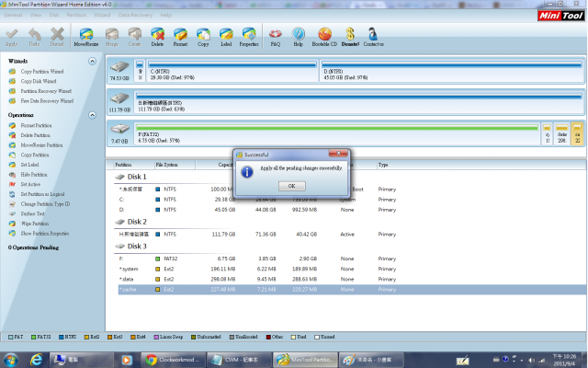Viewport: 588px width, 368px height.
Task: Click the Undo arrow toolbar icon
Action: click(35, 37)
